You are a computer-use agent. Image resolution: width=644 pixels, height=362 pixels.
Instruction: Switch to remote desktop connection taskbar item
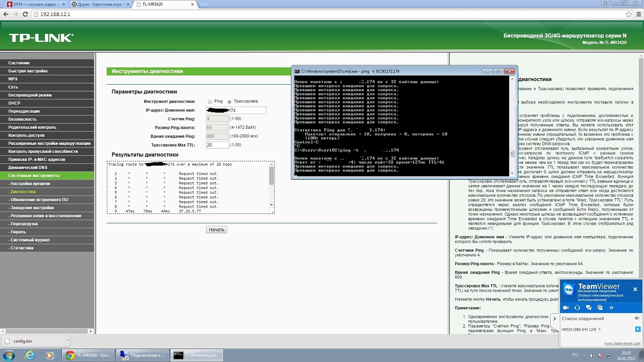[142, 355]
